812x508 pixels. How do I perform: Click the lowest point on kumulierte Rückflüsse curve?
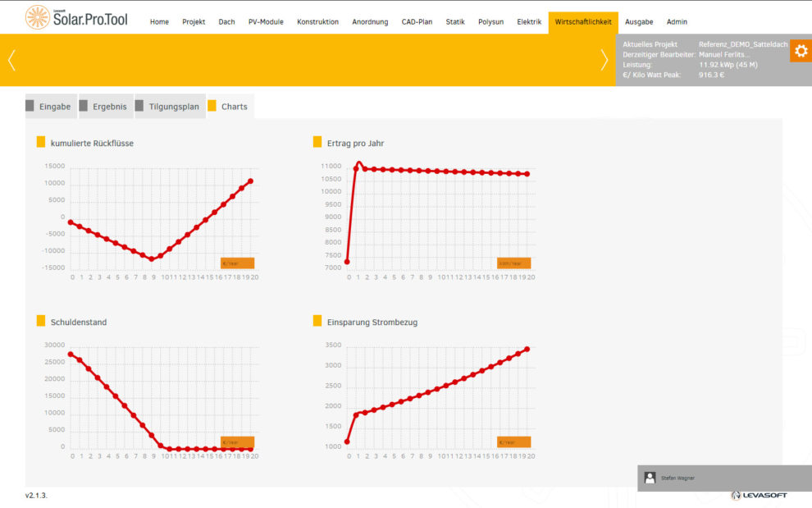[152, 259]
